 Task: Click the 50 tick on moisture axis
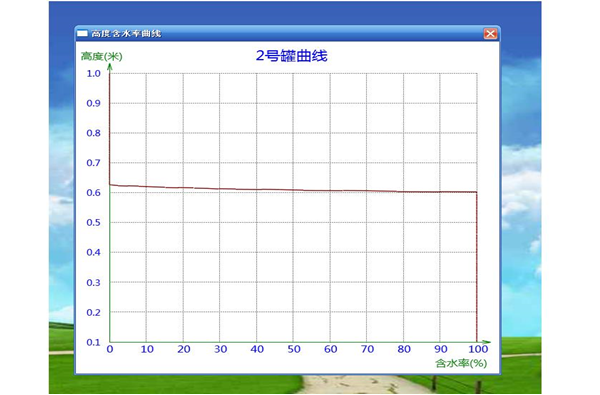(x=294, y=349)
